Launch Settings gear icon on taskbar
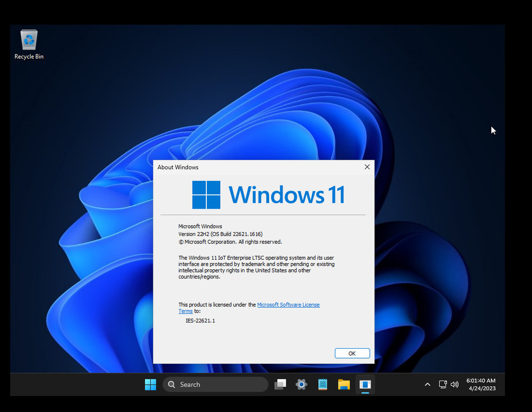The width and height of the screenshot is (532, 412). (302, 385)
